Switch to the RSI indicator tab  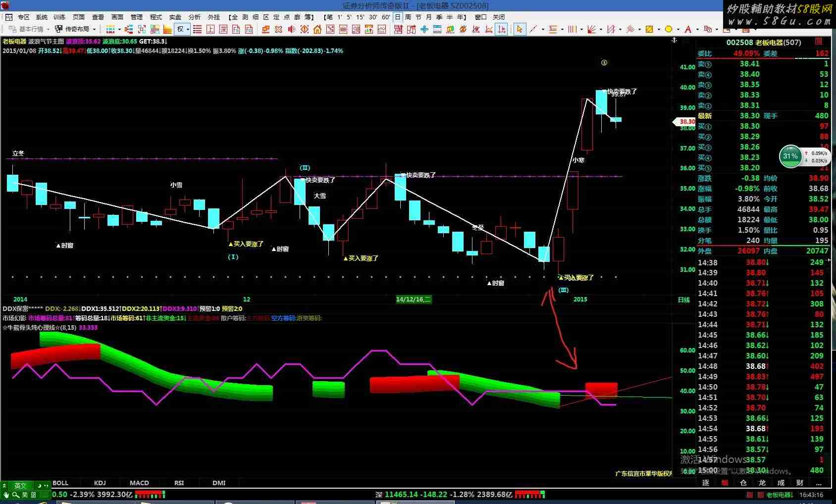[x=179, y=483]
